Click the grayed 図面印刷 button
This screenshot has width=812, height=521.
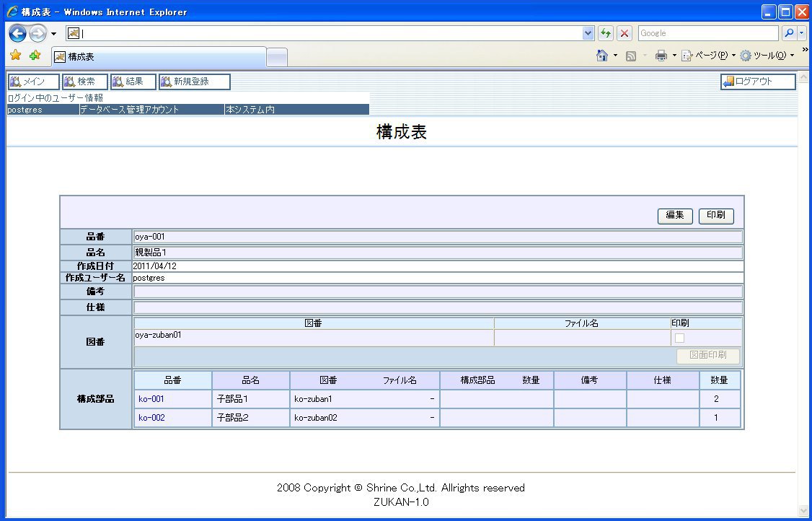(708, 356)
